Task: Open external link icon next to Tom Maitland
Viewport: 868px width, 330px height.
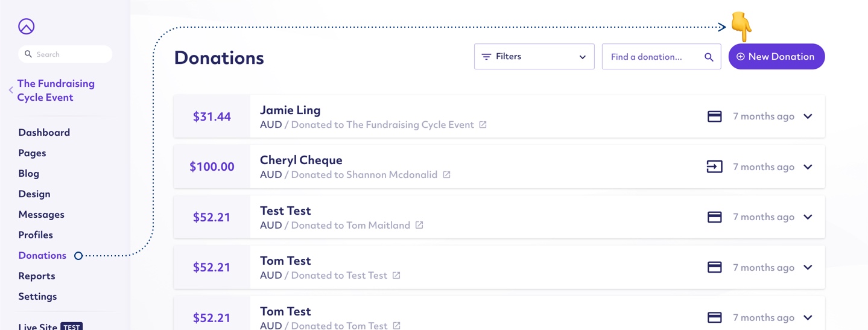Action: point(419,225)
